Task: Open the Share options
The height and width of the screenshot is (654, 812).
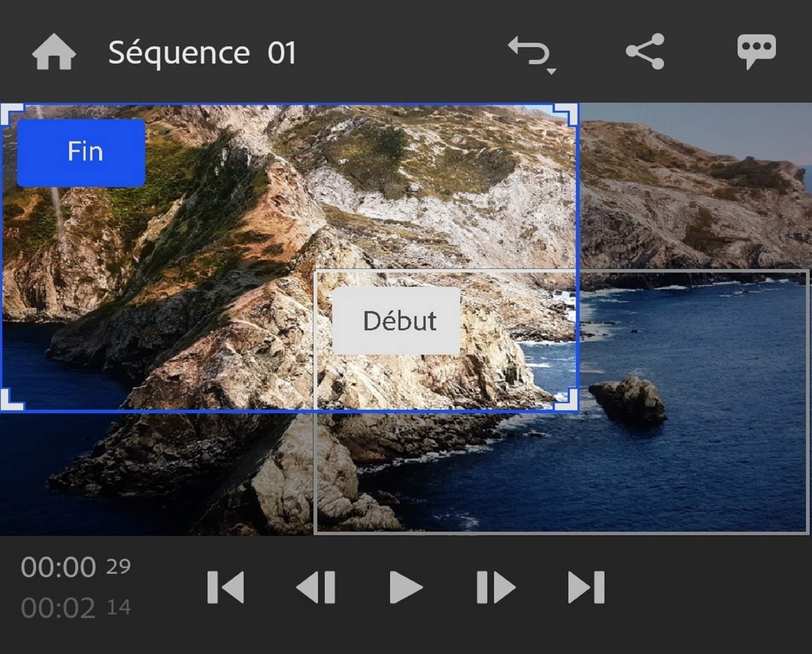Action: point(645,51)
